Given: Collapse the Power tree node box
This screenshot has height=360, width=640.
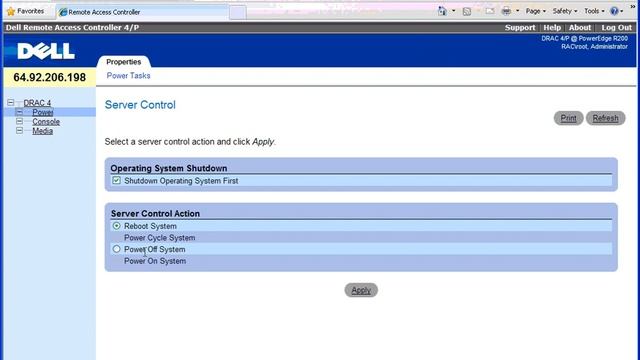Looking at the screenshot, I should (19, 112).
